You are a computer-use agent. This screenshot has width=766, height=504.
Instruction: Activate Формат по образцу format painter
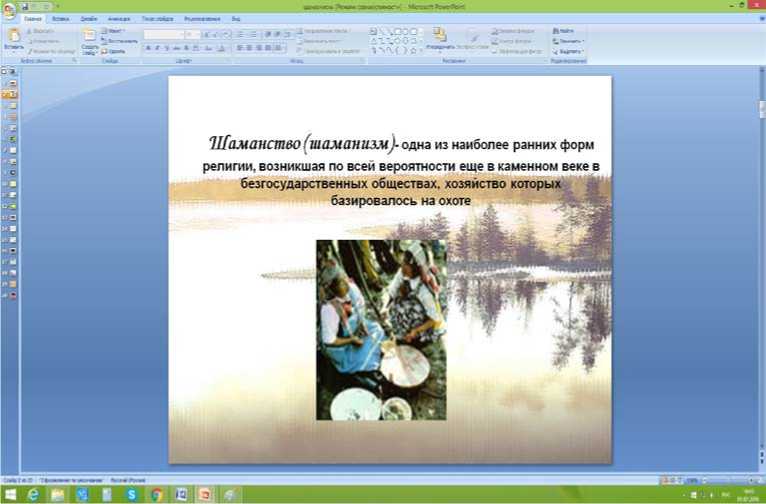click(51, 51)
